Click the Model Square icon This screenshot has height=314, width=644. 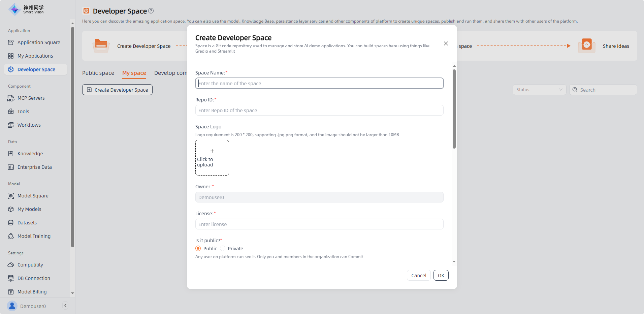(x=11, y=196)
